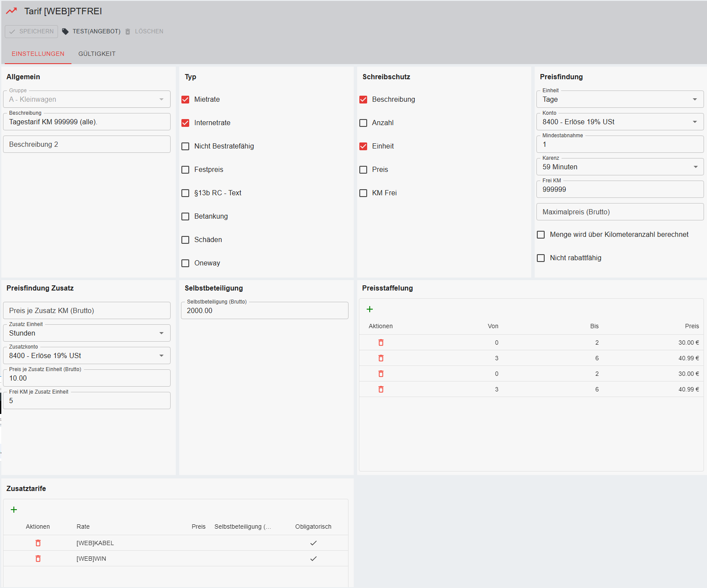The width and height of the screenshot is (707, 588).
Task: Click the green plus icon in Preisstaffelung
Action: (370, 309)
